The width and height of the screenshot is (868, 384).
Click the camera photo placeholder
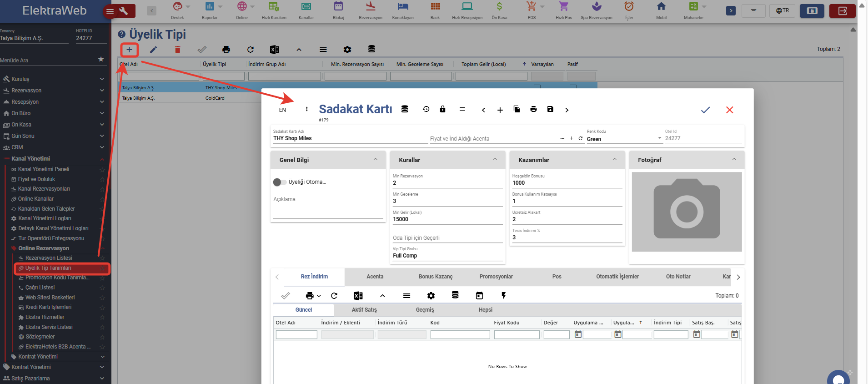click(687, 212)
